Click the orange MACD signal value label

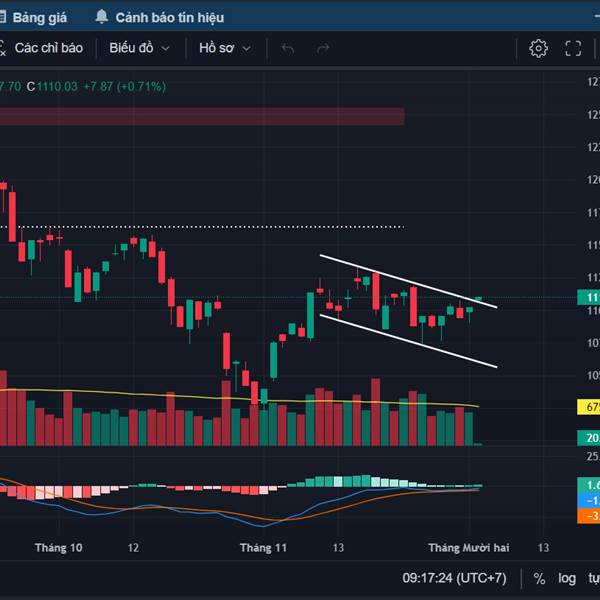pyautogui.click(x=589, y=516)
